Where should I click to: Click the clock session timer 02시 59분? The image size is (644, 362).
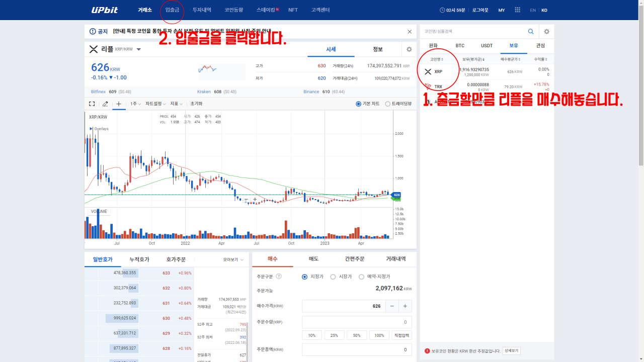(452, 10)
